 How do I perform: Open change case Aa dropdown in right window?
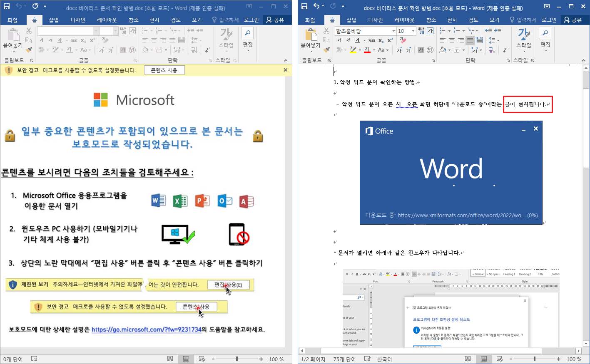coord(383,50)
